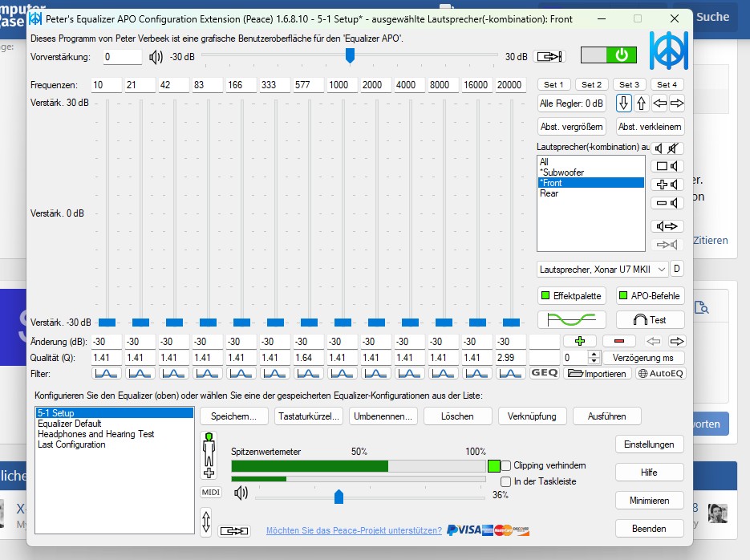Viewport: 750px width, 560px height.
Task: Click the pre-amplification slider handle
Action: coord(350,55)
